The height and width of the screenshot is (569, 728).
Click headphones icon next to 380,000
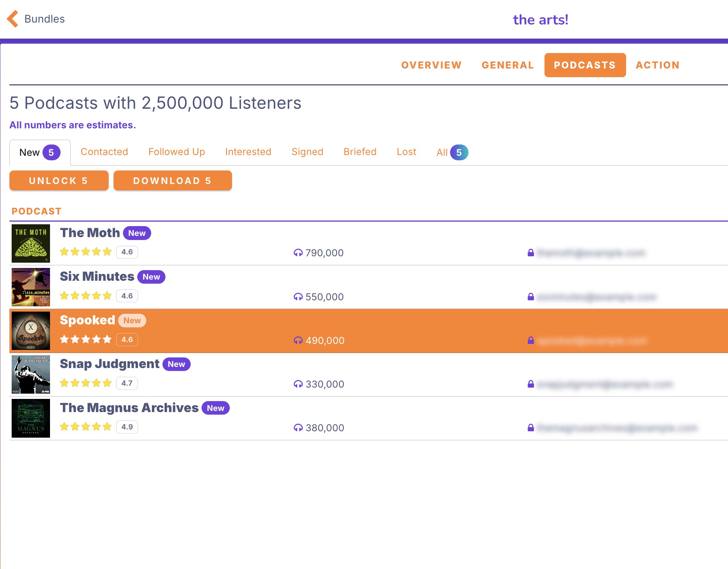pos(298,428)
